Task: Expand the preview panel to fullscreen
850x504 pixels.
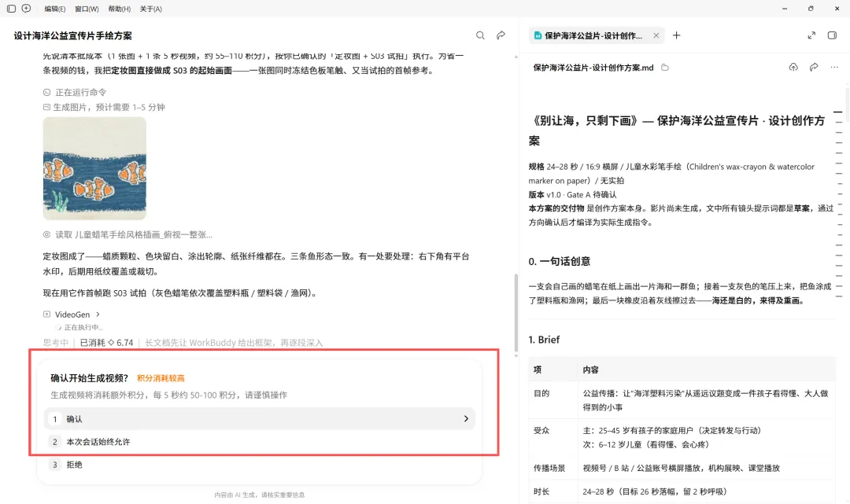Action: point(811,35)
